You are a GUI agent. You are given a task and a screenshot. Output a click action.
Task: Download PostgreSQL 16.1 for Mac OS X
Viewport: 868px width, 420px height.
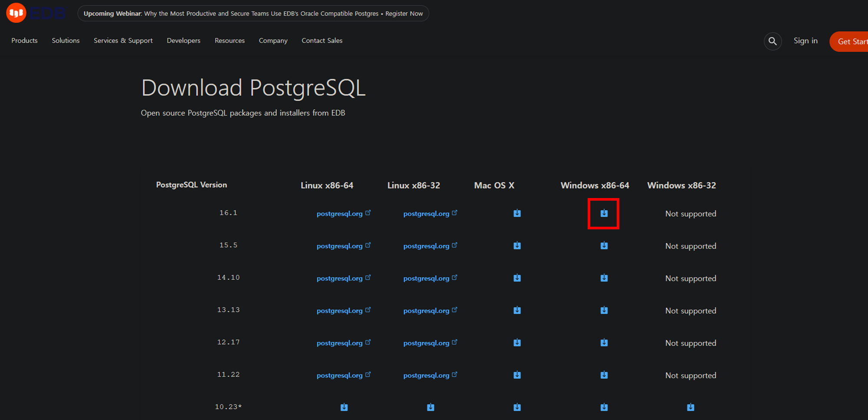pos(517,213)
